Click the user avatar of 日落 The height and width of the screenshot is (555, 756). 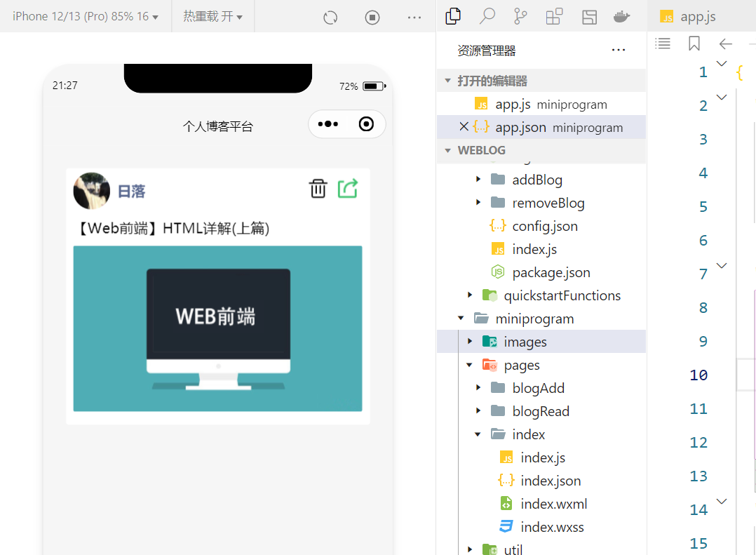tap(92, 191)
